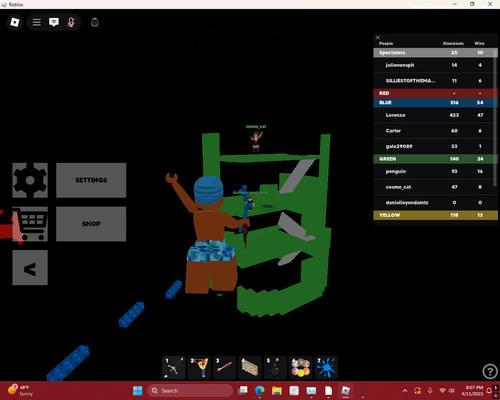The image size is (500, 400).
Task: Select player penguin in leaderboard
Action: (433, 171)
